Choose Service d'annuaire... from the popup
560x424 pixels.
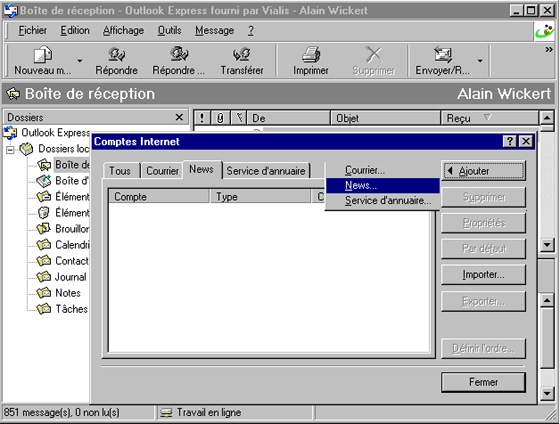tap(382, 200)
